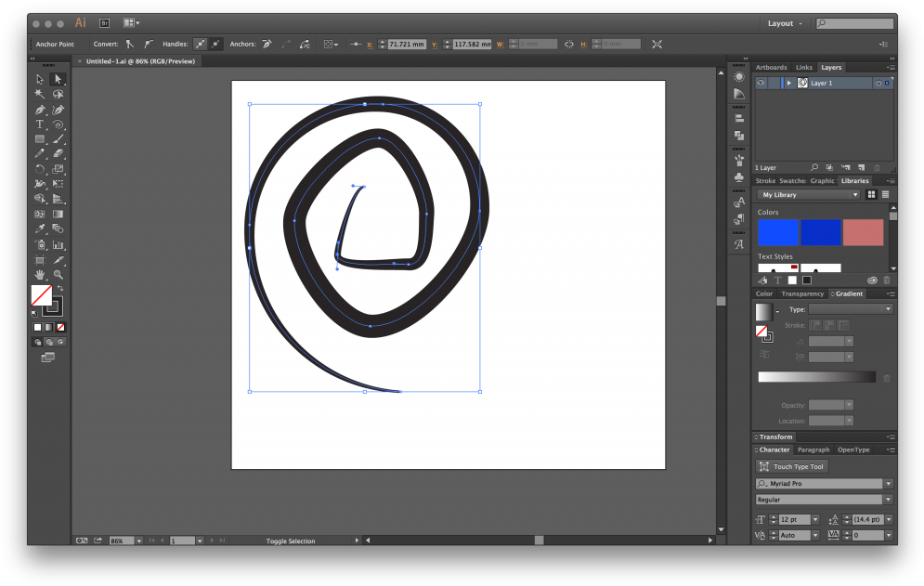
Task: Switch to the Artboards tab
Action: [771, 68]
